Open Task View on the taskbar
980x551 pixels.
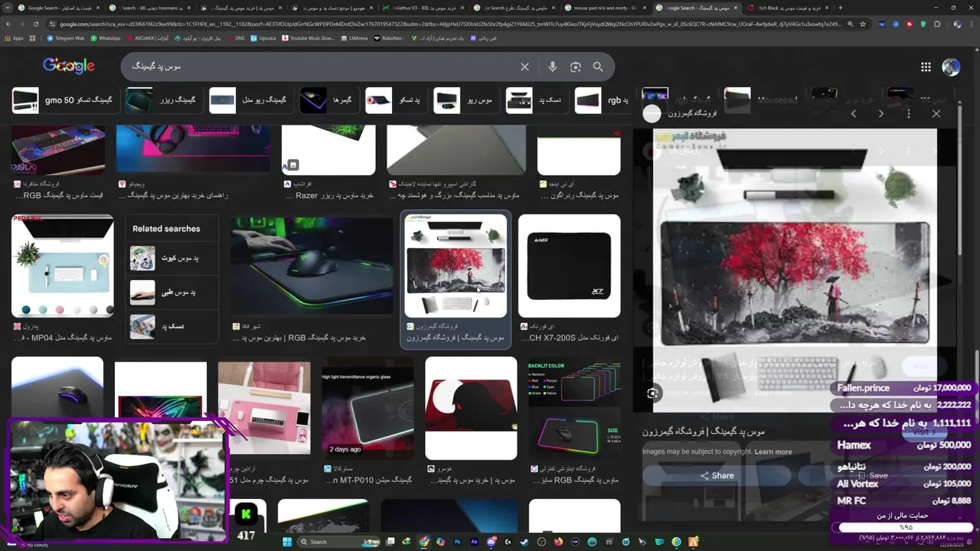point(390,542)
